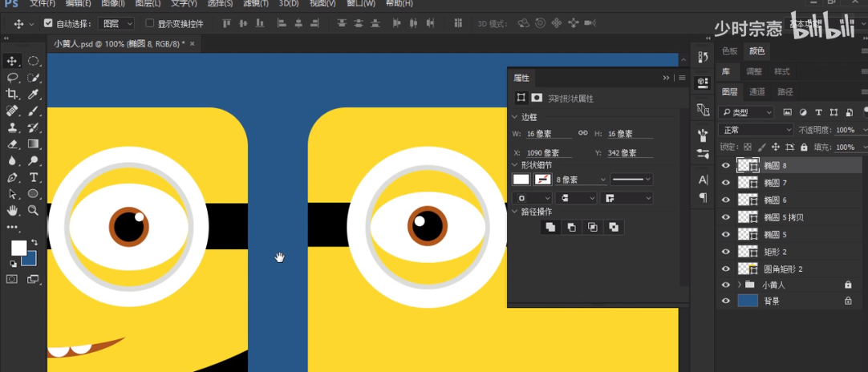
Task: Hide the 椭圆 5 拷贝 layer
Action: click(726, 217)
